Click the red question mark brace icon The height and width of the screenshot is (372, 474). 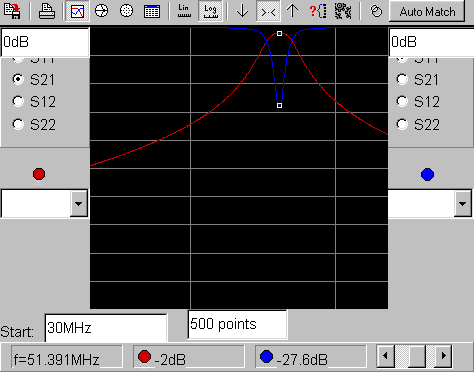click(318, 11)
